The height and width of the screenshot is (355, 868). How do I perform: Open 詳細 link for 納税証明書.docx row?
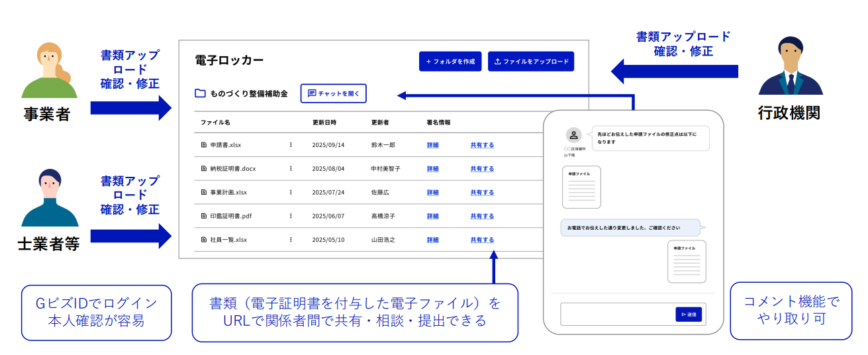point(433,168)
